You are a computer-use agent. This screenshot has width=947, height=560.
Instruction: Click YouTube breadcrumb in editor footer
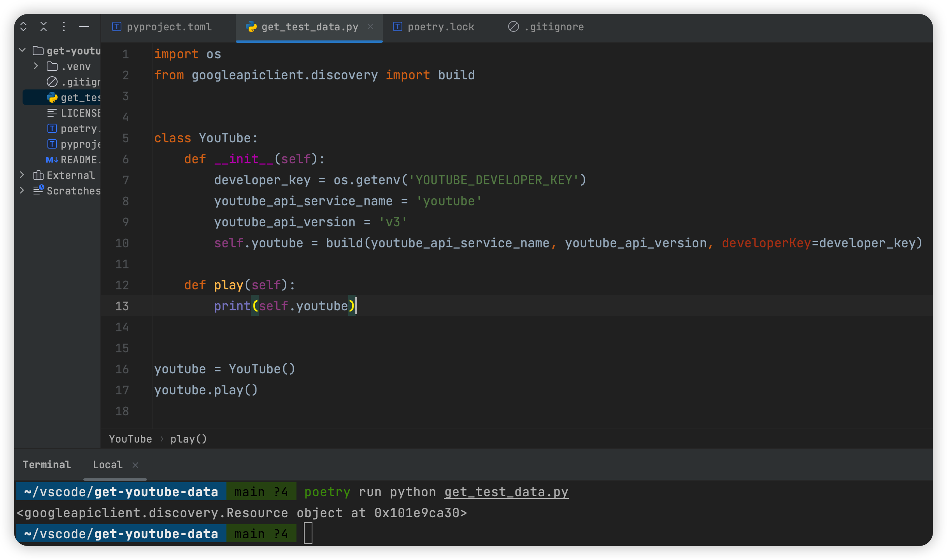click(130, 439)
